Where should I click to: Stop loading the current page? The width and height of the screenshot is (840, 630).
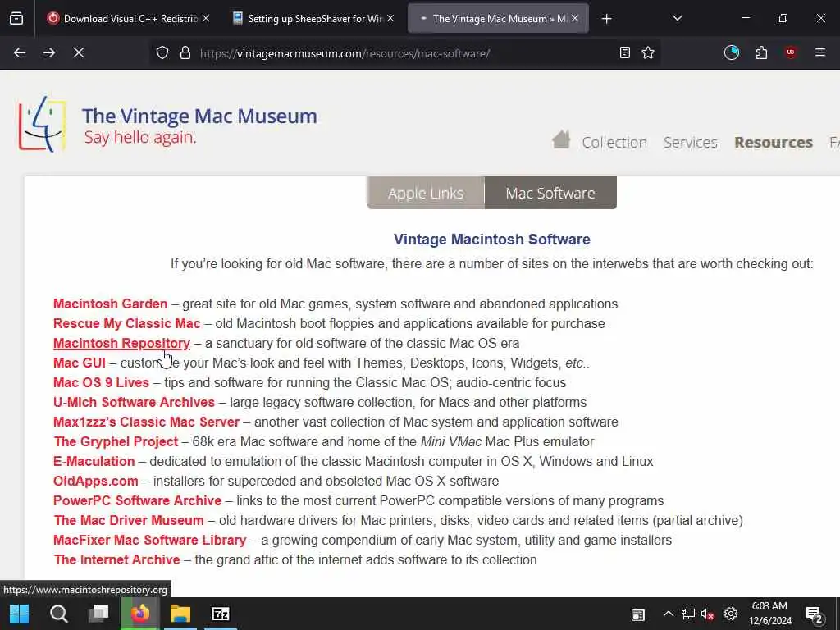coord(78,52)
